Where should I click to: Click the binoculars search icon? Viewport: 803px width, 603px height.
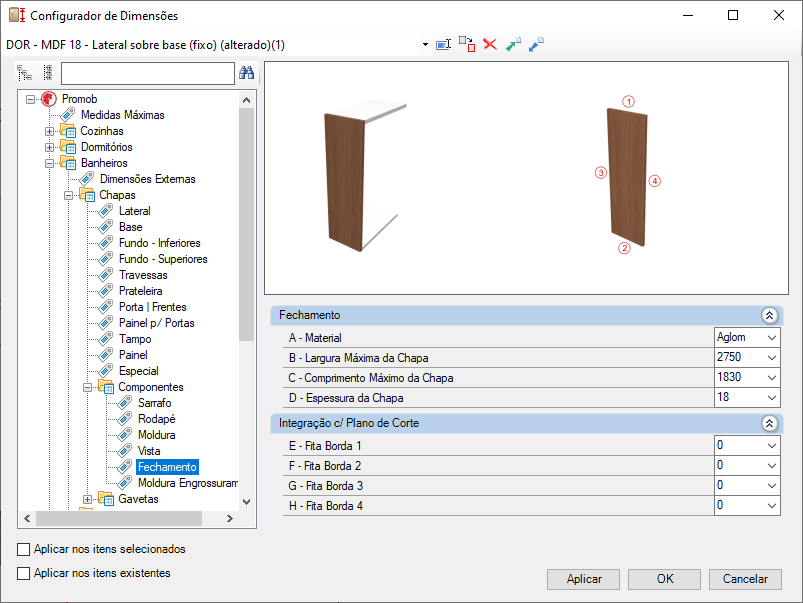(x=246, y=73)
